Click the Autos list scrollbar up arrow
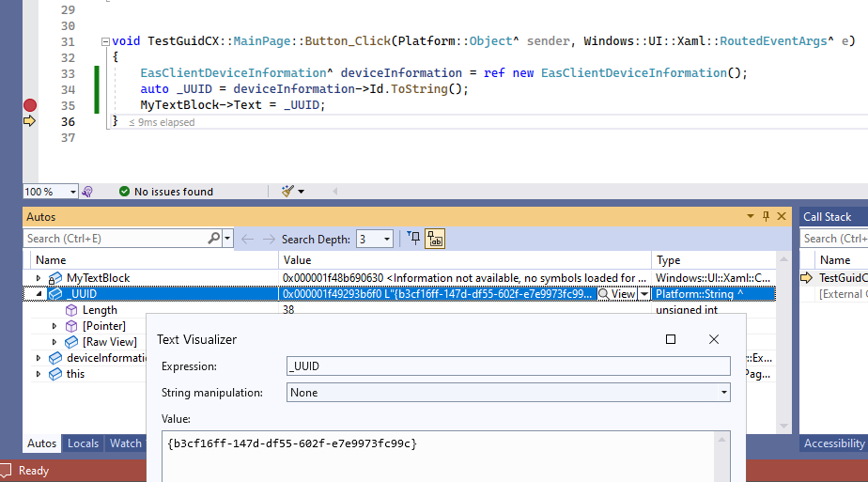The image size is (868, 482). [783, 259]
